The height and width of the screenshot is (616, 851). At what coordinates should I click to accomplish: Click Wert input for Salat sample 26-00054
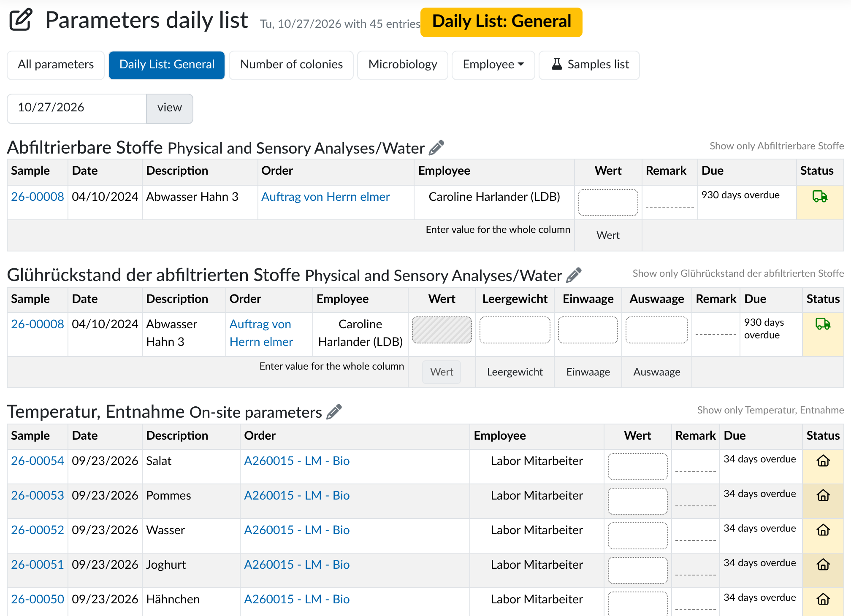637,467
